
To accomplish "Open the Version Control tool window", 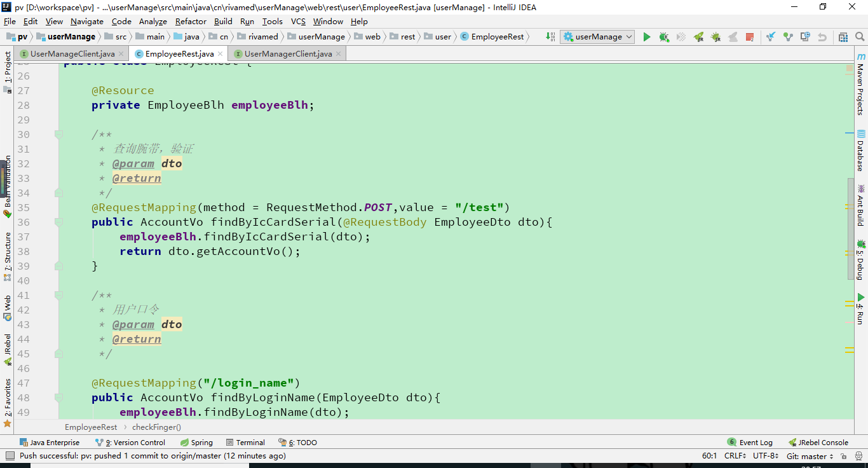I will click(x=130, y=443).
